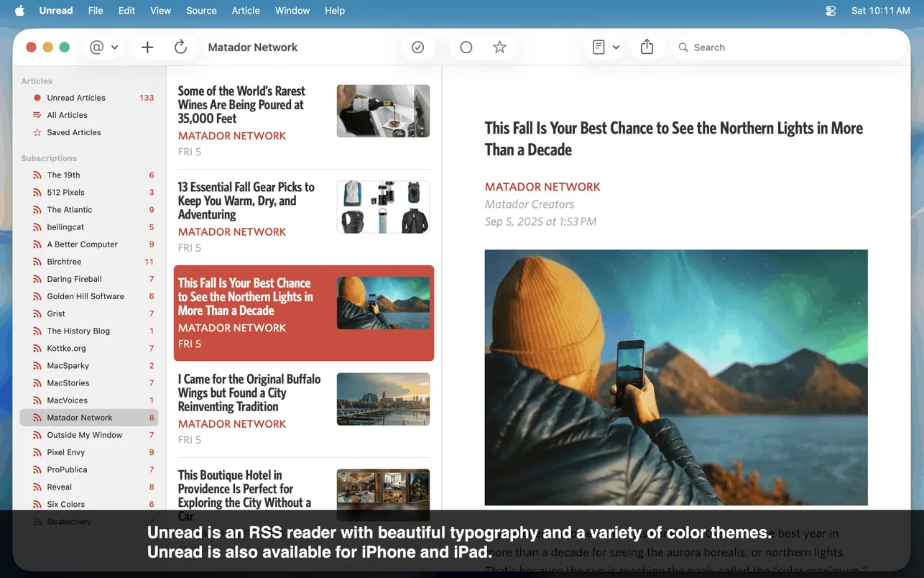Click RSS icon beside Outside My Window

click(37, 435)
